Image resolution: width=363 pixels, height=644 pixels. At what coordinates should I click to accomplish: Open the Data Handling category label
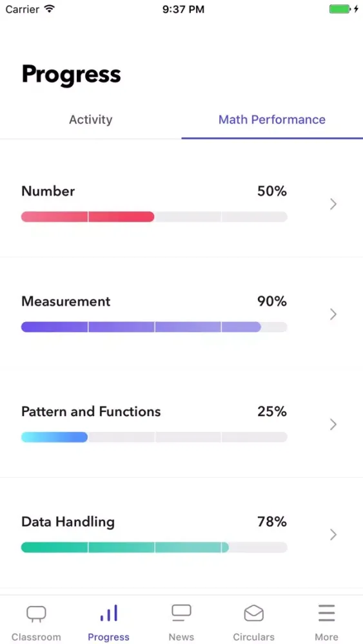(x=68, y=522)
